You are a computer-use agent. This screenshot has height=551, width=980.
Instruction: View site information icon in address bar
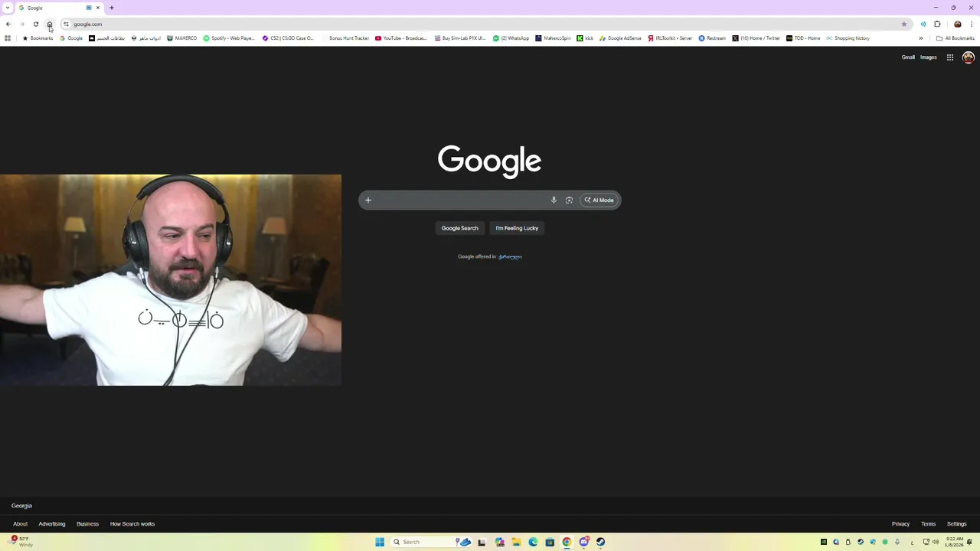66,24
